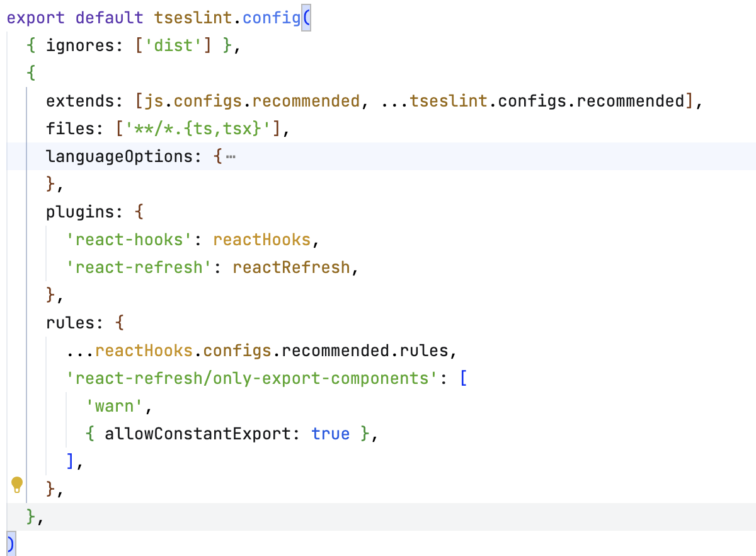The image size is (756, 556).
Task: Click the 'rules' property name
Action: (71, 323)
